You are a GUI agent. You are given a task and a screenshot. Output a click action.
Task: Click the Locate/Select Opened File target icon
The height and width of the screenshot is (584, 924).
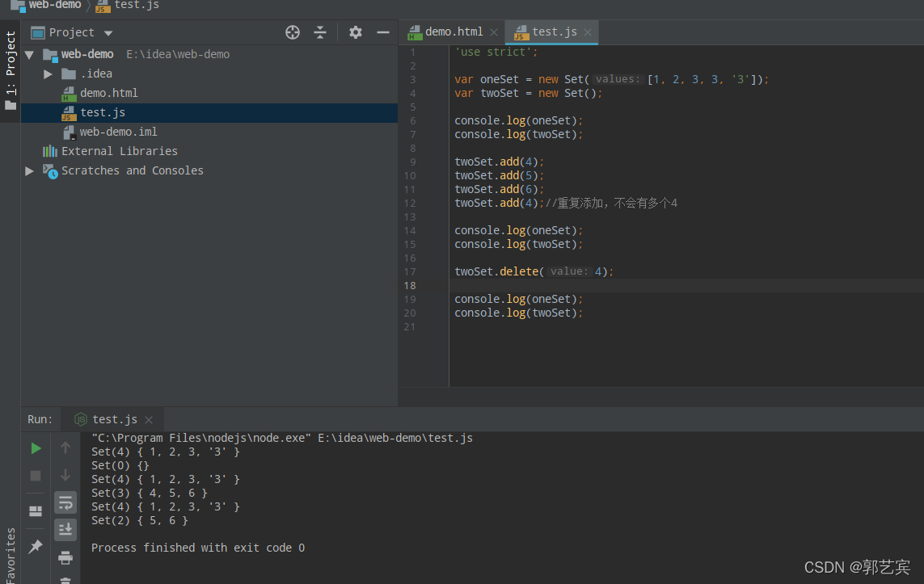coord(293,32)
